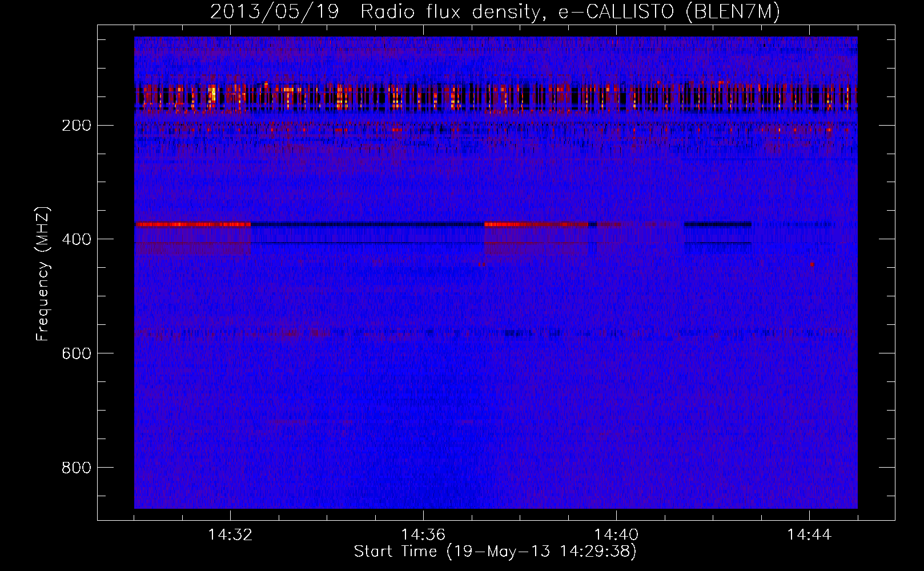
Task: Click the 400 frequency tick label
Action: coord(77,239)
